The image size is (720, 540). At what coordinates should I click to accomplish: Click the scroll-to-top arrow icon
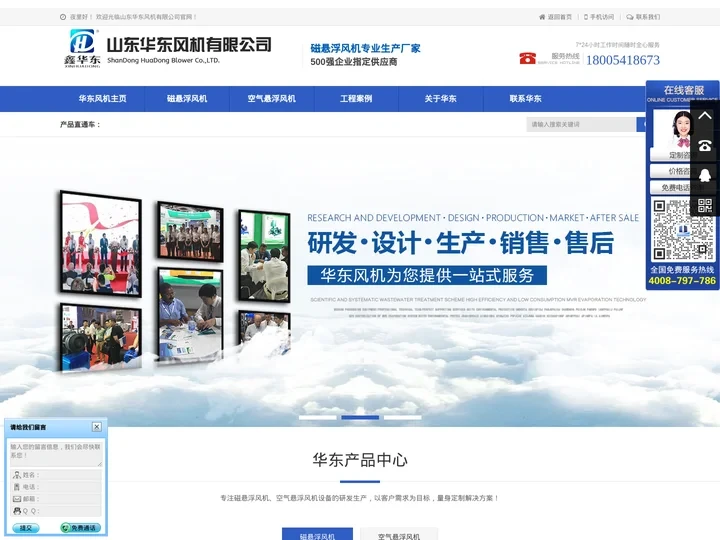click(x=705, y=115)
